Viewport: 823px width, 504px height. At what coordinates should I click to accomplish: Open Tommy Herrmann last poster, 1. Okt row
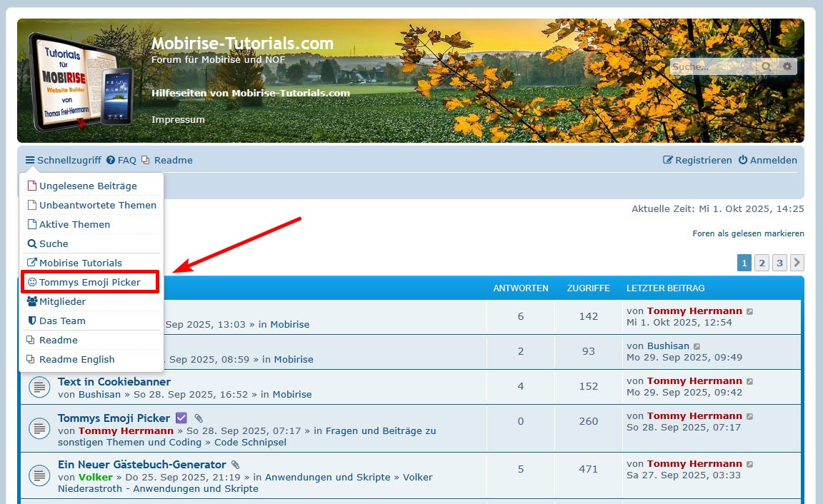click(694, 311)
